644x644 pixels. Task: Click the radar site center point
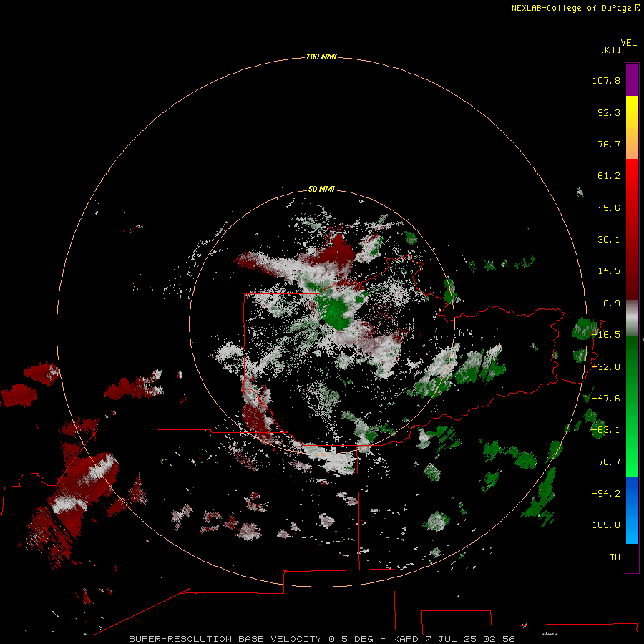(x=322, y=323)
